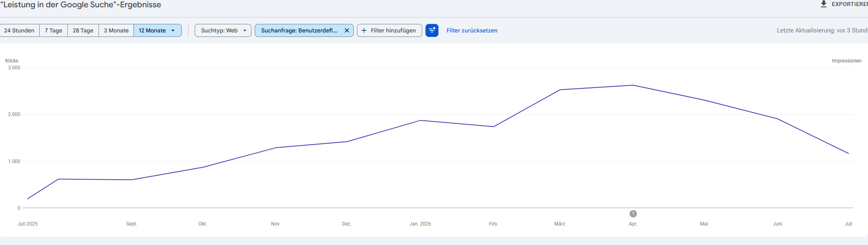Click the Juli 2025 axis label

click(28, 224)
